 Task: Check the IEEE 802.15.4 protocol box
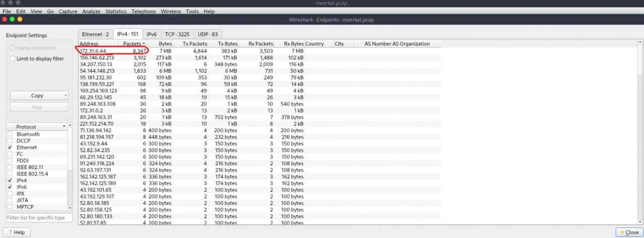click(10, 174)
